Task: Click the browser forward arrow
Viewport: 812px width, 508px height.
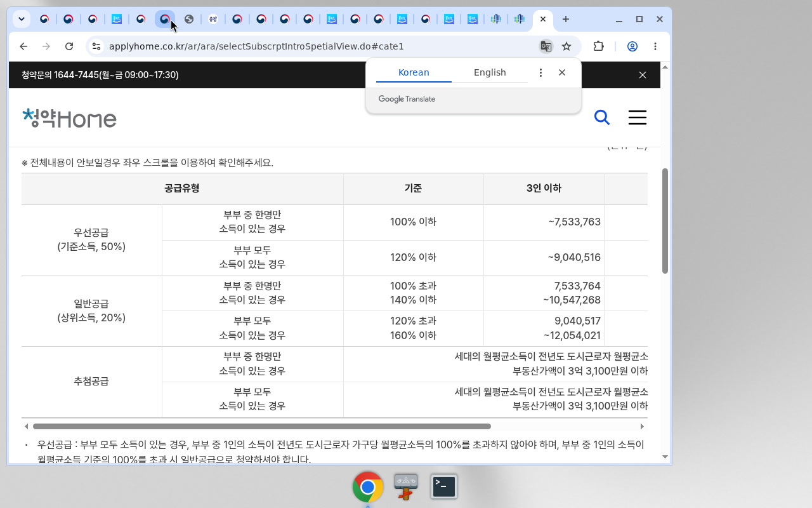Action: [x=46, y=46]
